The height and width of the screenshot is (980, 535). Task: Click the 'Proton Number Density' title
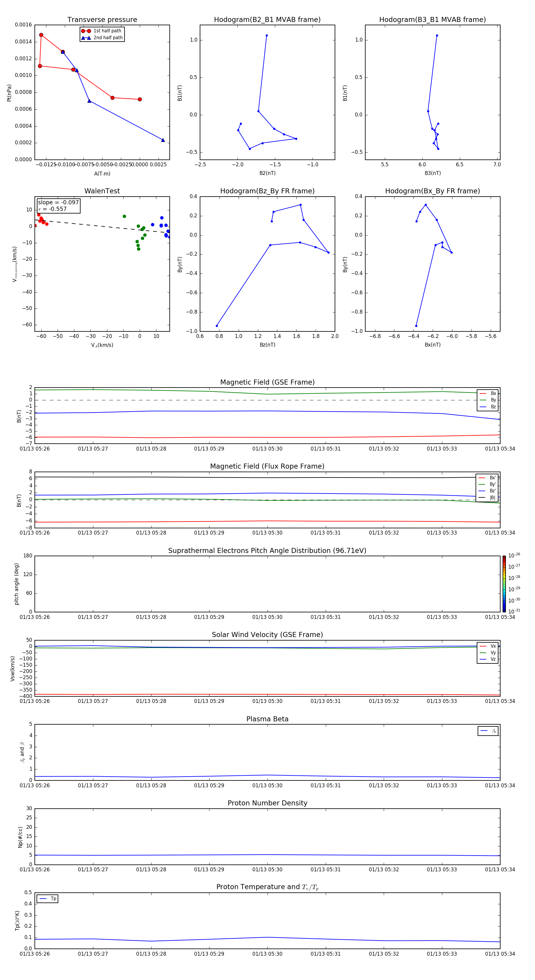click(267, 803)
